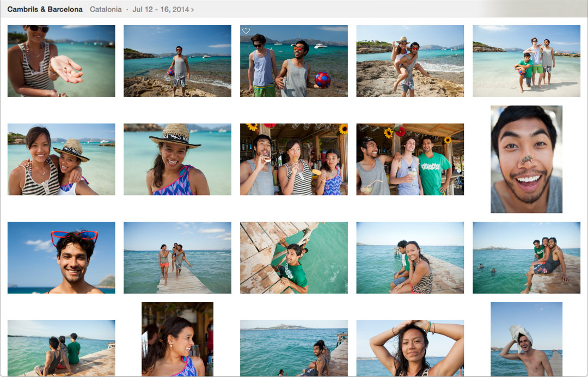Image resolution: width=588 pixels, height=377 pixels.
Task: Select photo of lone man holding ball on rocks
Action: (x=177, y=61)
